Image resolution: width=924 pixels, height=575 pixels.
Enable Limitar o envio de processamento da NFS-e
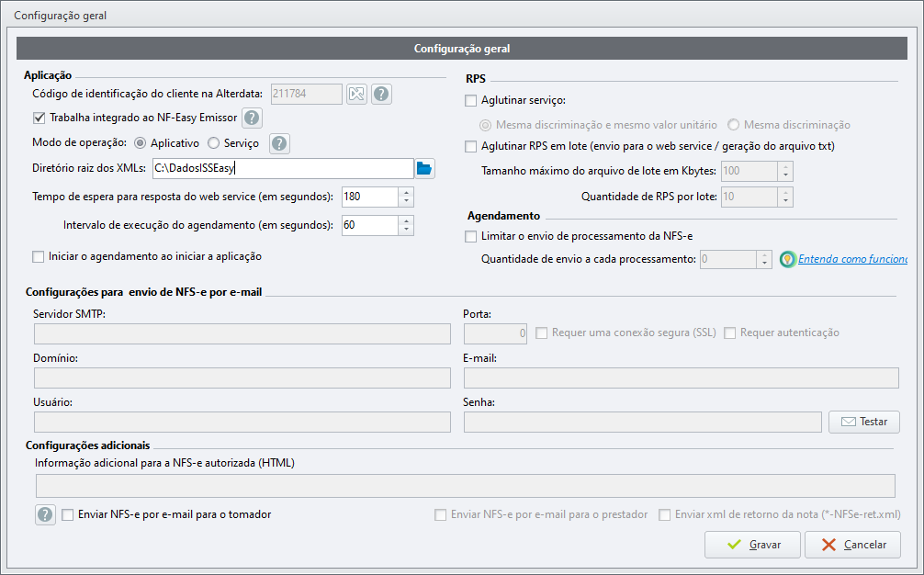tap(470, 236)
